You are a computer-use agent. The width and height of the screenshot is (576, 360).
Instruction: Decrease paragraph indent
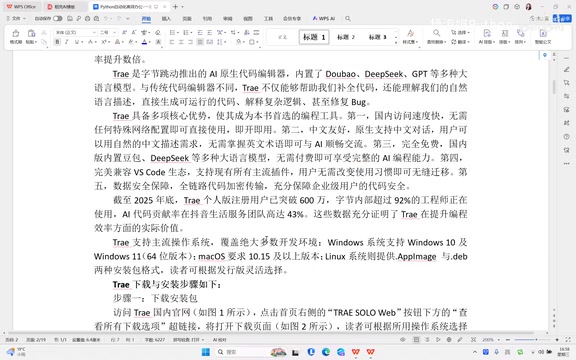click(x=200, y=32)
